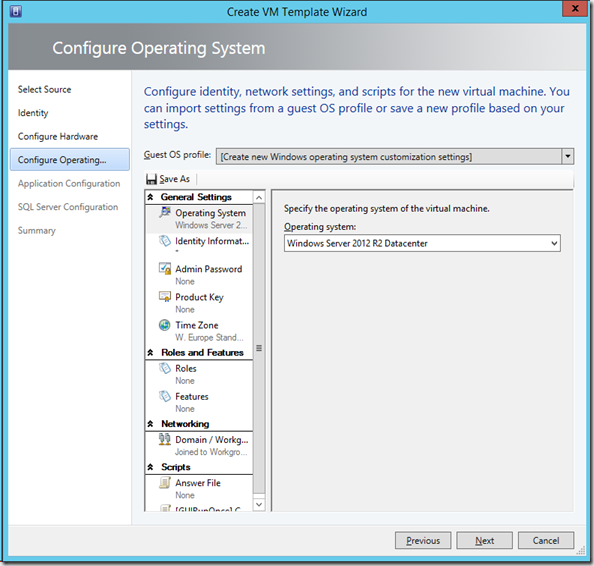Screen dimensions: 594x566
Task: Click the Roles tag icon
Action: coord(165,368)
